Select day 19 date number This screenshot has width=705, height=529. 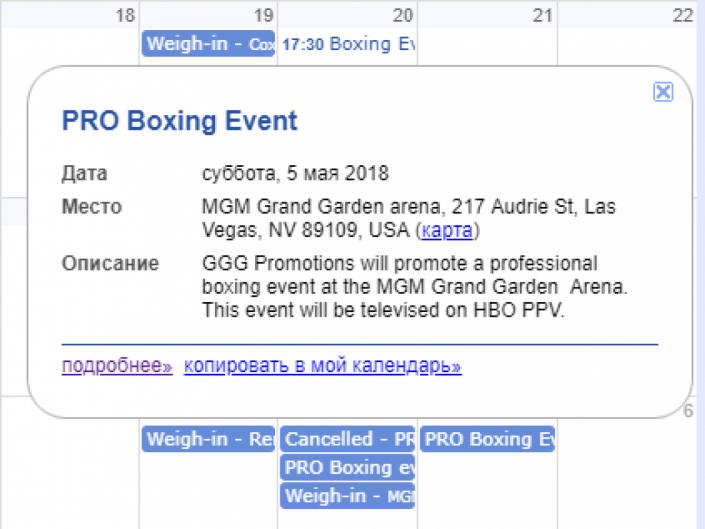[263, 15]
